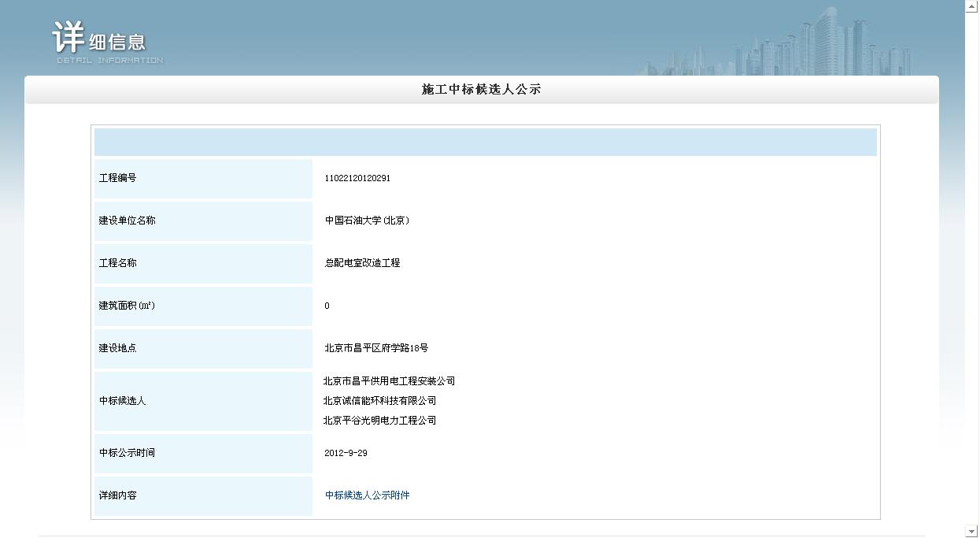
Task: Click project number 11022120120291
Action: [357, 178]
